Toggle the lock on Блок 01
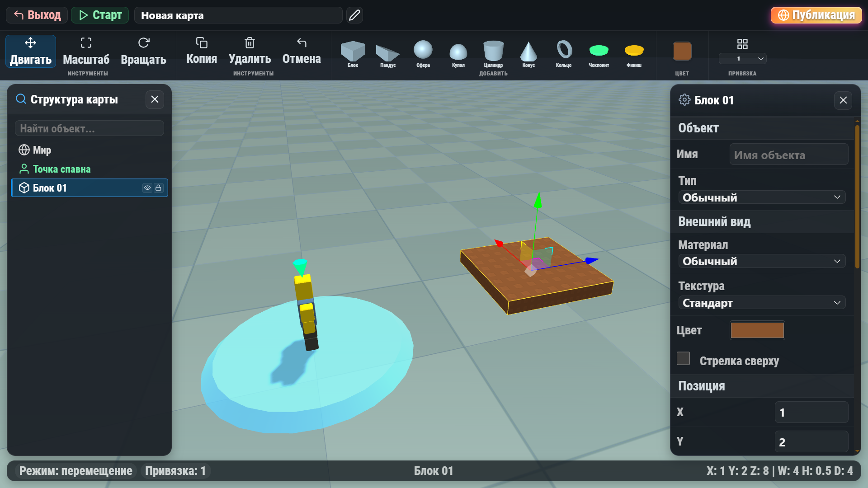868x488 pixels. point(158,188)
